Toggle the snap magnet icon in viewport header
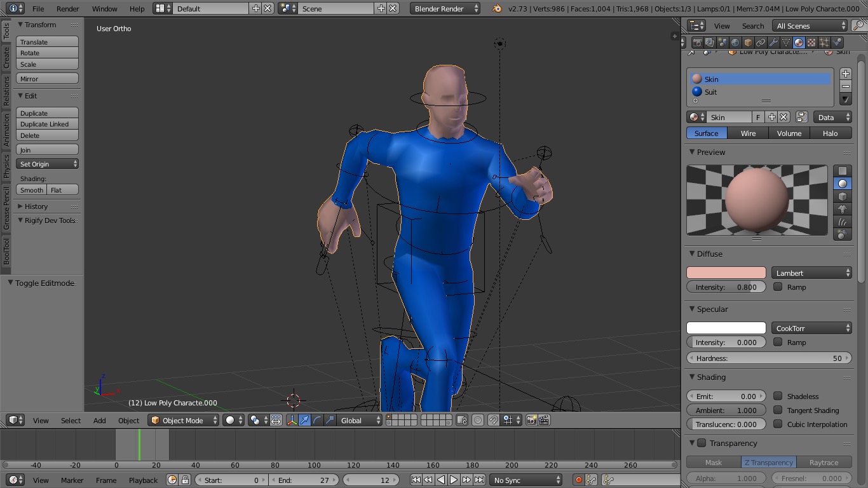This screenshot has height=488, width=868. click(493, 420)
